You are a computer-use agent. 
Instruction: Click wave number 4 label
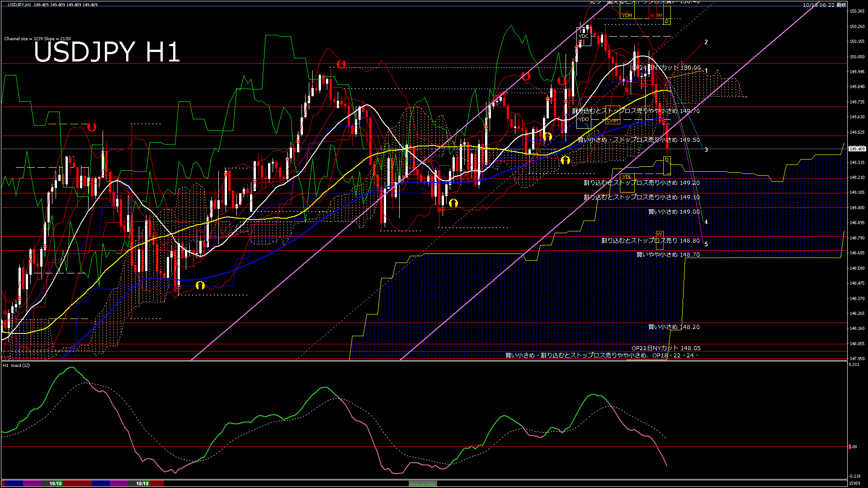706,222
